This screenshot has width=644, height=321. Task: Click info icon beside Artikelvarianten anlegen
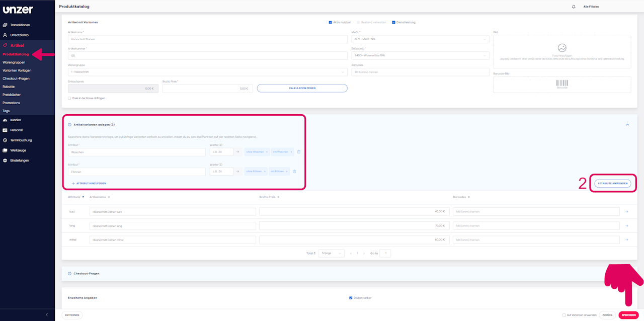pos(69,124)
